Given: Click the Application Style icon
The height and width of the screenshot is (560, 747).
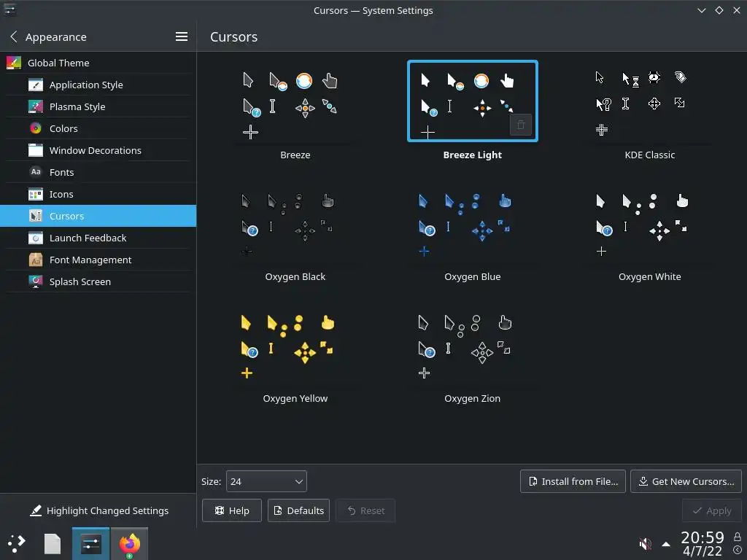Looking at the screenshot, I should tap(36, 85).
